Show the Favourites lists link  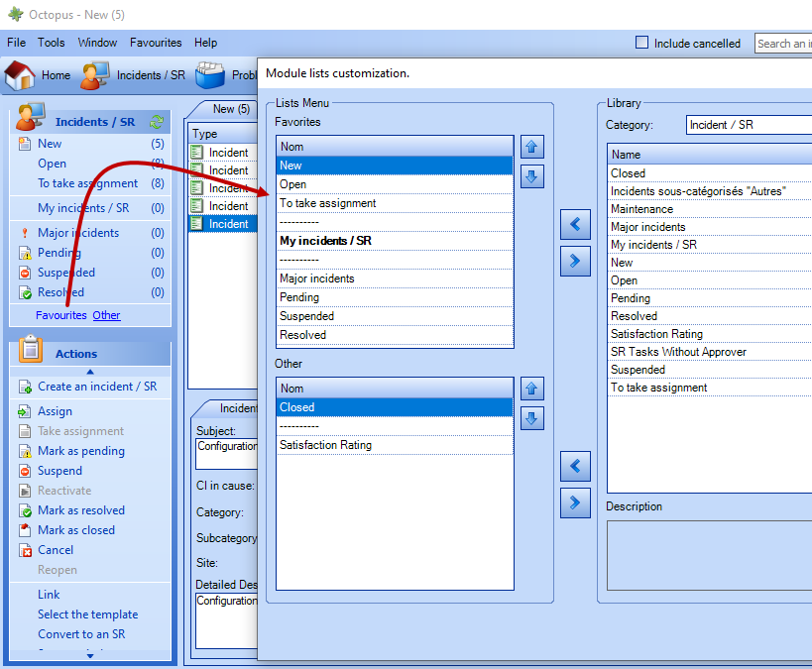click(x=61, y=315)
